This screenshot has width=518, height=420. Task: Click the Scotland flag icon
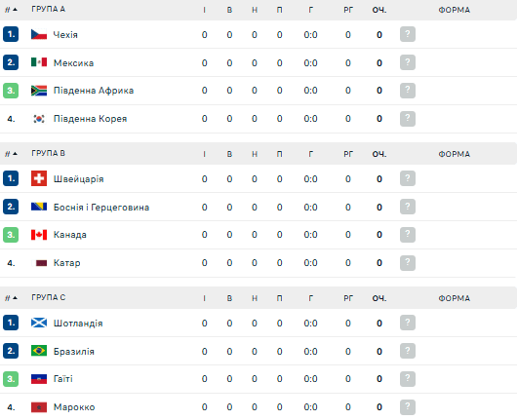tap(39, 323)
